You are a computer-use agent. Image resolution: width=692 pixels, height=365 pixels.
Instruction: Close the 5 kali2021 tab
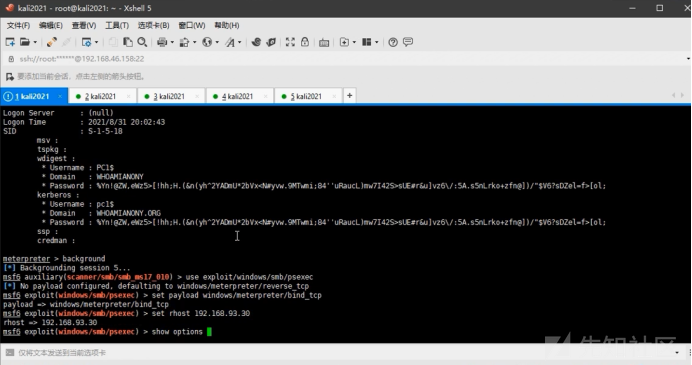(334, 96)
